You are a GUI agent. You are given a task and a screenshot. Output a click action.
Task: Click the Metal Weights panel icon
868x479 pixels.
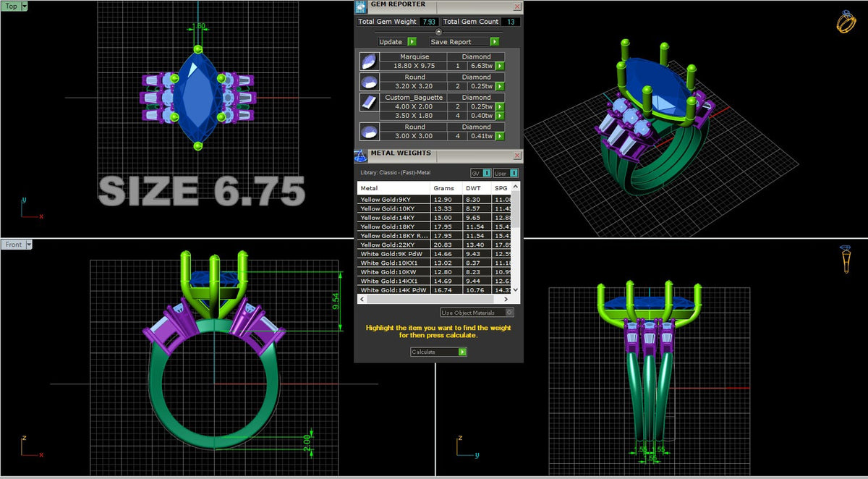point(361,155)
